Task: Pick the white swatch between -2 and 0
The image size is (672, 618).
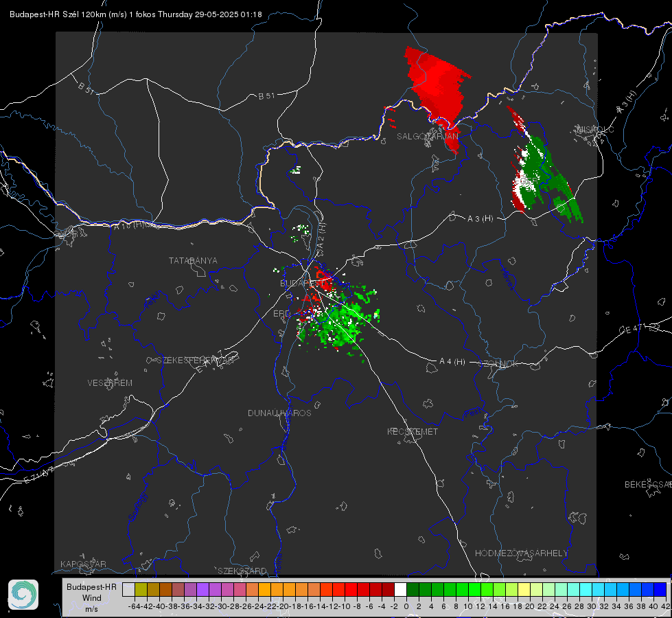Action: pyautogui.click(x=400, y=589)
